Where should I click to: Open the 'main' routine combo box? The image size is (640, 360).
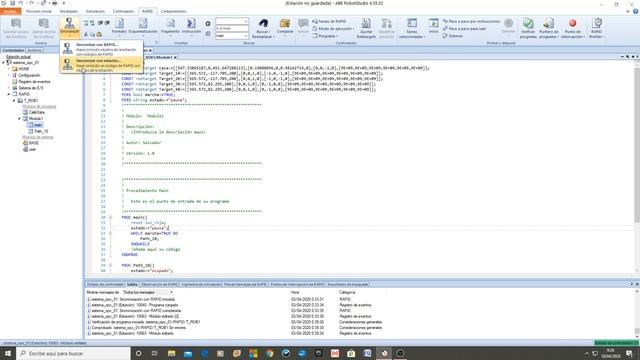coord(231,36)
